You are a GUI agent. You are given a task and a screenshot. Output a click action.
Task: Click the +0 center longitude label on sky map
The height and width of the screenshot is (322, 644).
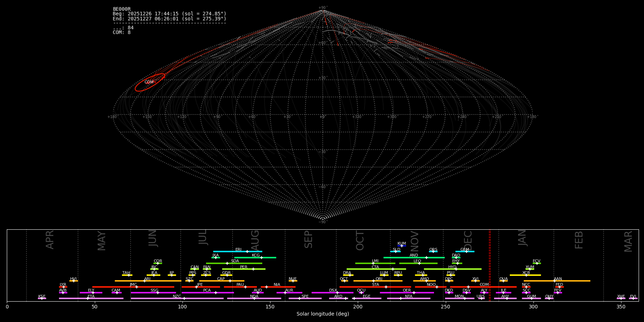(323, 117)
